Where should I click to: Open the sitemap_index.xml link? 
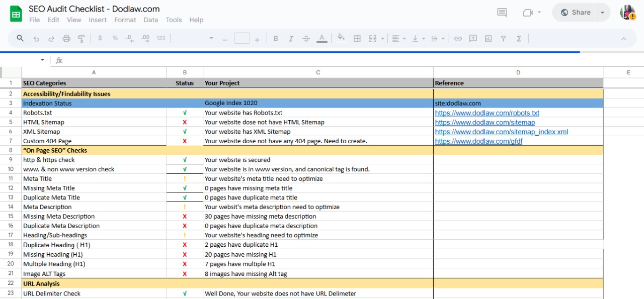(502, 132)
